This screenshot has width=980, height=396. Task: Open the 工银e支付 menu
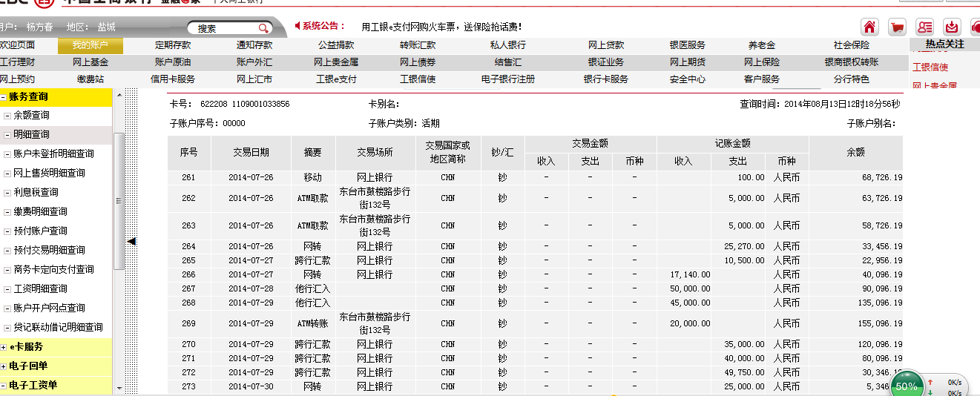tap(336, 79)
